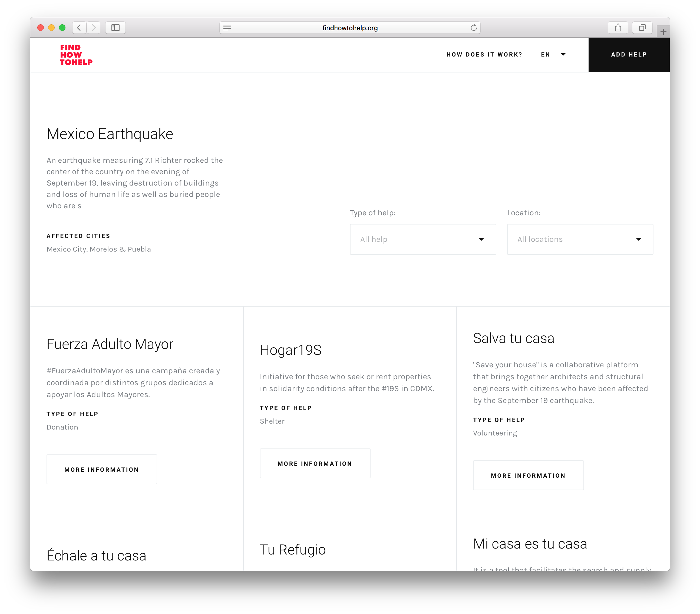
Task: Click the FIND HOW TO HELP logo
Action: pos(76,55)
